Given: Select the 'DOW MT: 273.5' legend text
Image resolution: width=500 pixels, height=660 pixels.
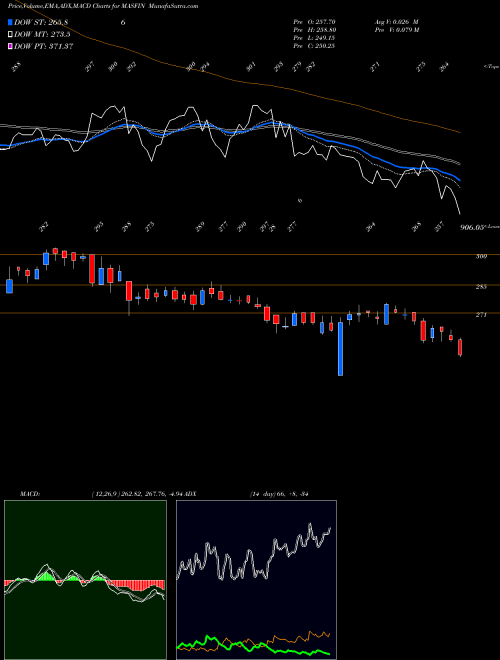Looking at the screenshot, I should [42, 35].
